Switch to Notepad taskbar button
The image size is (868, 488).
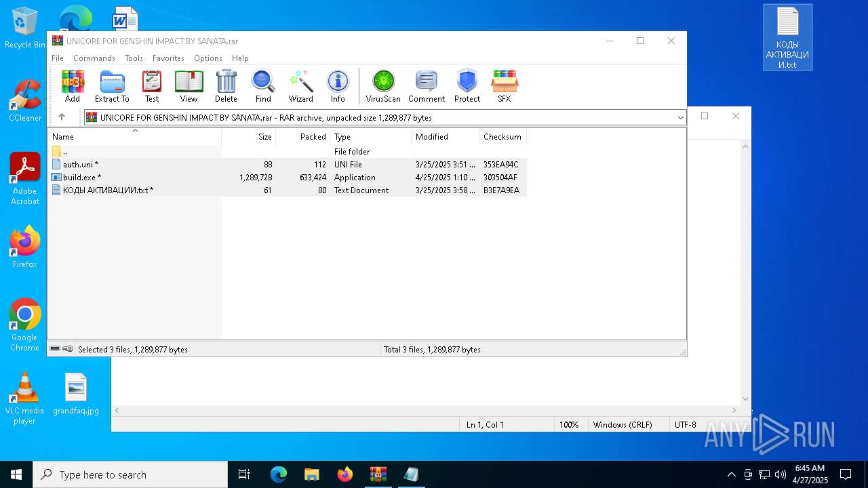coord(411,474)
